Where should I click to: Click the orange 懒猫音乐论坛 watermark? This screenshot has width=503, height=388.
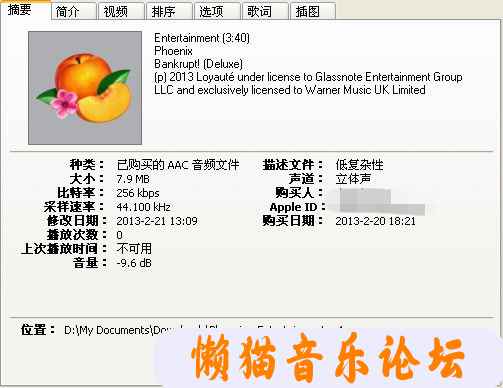(x=328, y=358)
